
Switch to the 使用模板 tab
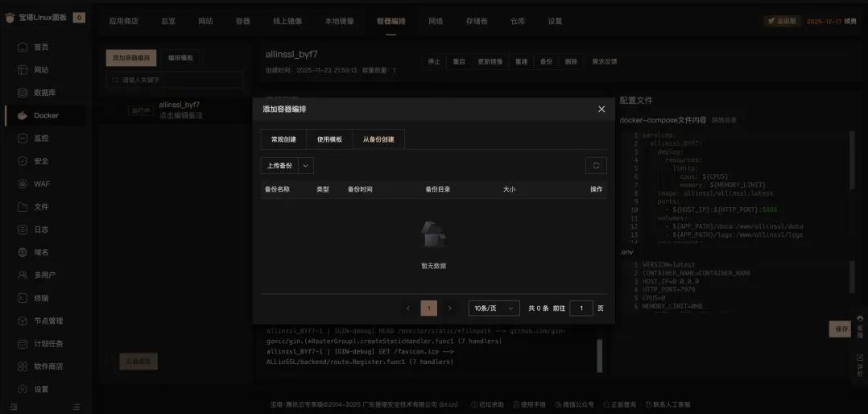point(329,139)
